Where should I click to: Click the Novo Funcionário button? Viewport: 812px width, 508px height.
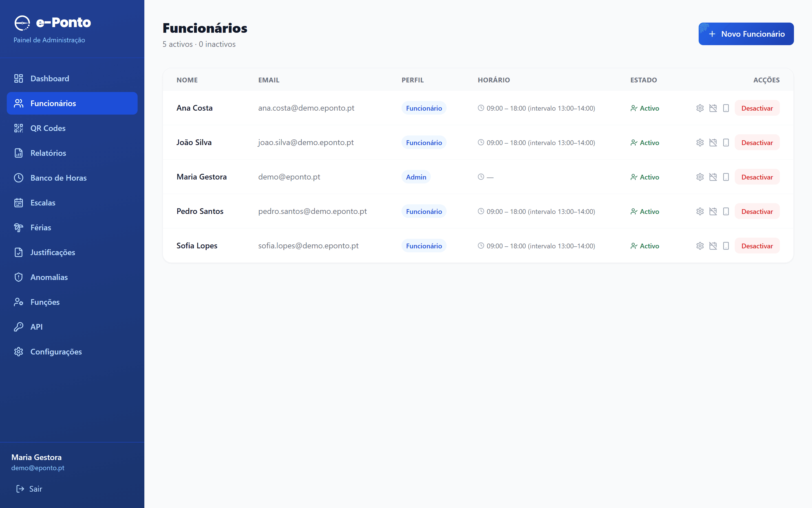point(746,34)
